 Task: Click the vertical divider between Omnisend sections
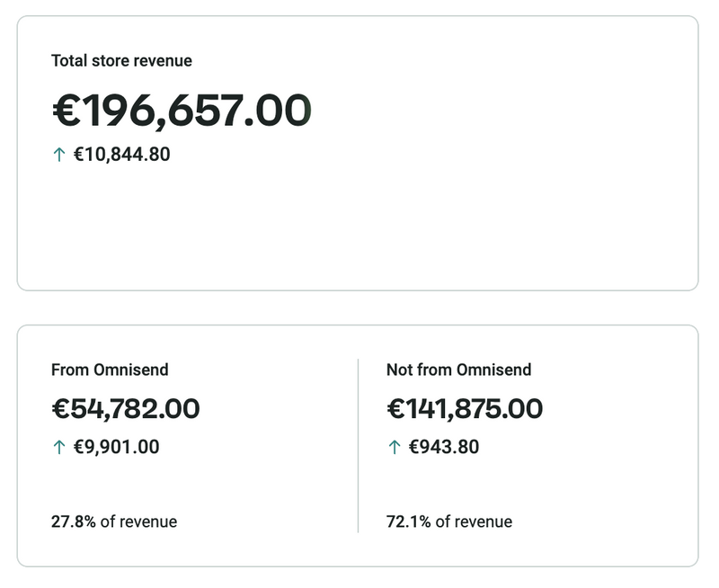coord(358,445)
